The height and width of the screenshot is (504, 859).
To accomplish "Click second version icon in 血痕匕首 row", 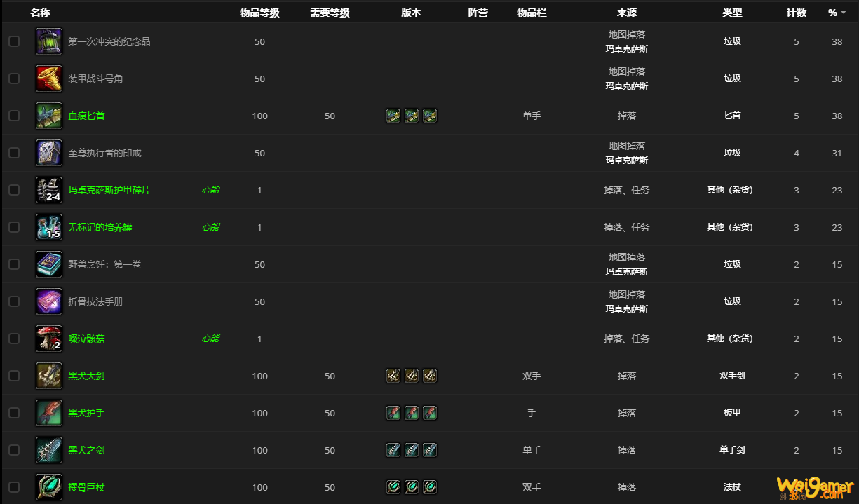I will [x=412, y=116].
